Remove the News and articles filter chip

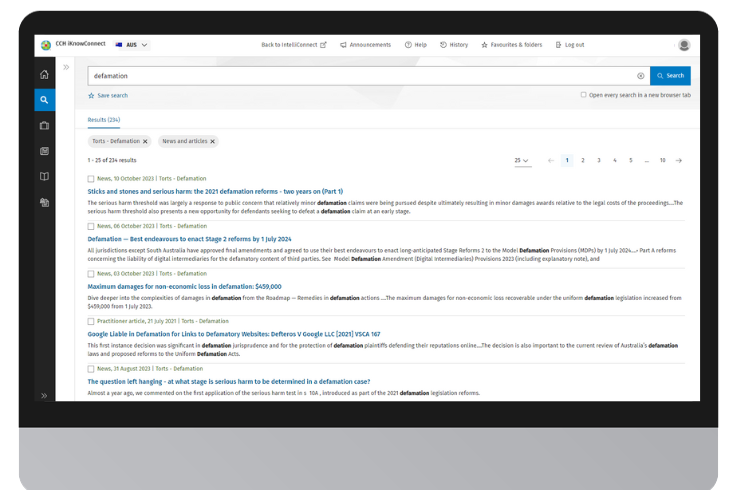coord(213,142)
